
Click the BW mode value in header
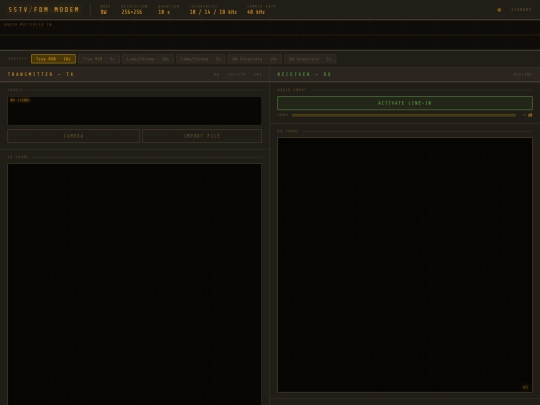[104, 12]
